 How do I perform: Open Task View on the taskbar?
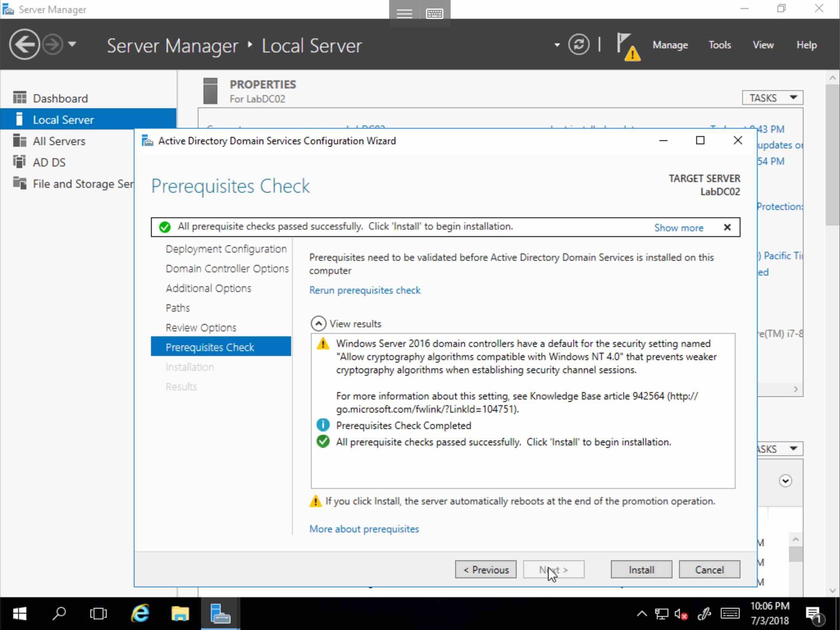click(x=98, y=614)
